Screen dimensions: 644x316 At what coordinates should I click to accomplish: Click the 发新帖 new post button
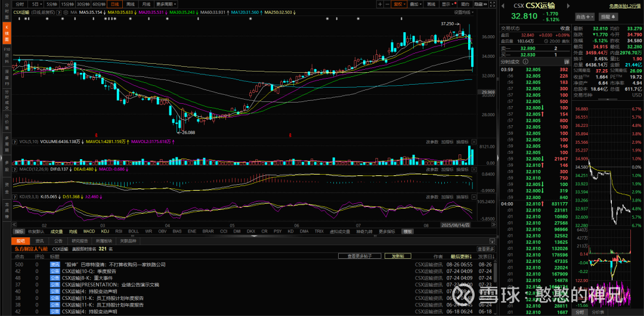398,256
